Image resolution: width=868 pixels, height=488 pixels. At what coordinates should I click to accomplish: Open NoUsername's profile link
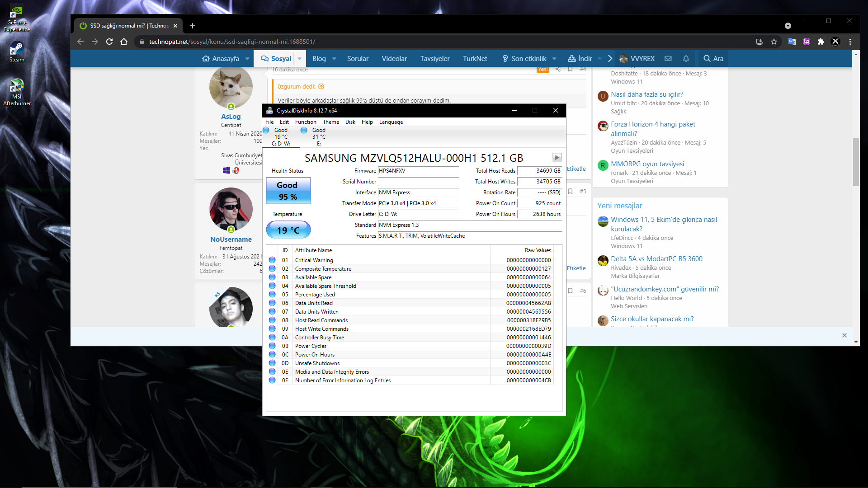pos(231,239)
